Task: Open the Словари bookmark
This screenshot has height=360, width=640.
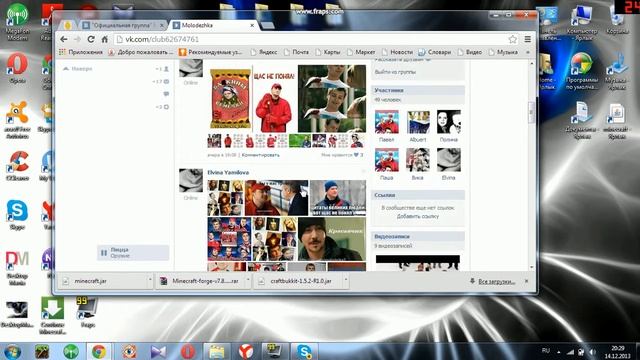Action: [435, 52]
